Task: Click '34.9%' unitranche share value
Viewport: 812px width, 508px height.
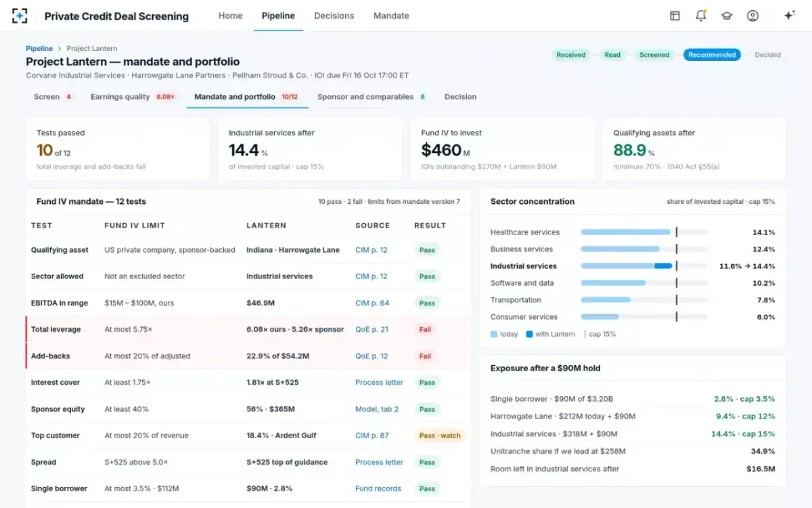Action: coord(763,451)
